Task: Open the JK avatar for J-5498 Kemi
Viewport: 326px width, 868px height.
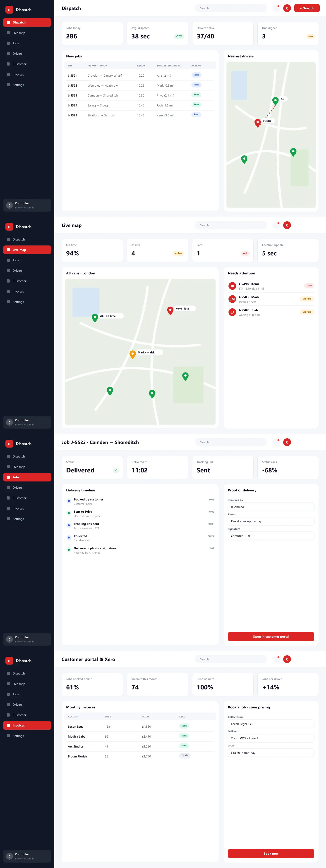Action: (232, 286)
